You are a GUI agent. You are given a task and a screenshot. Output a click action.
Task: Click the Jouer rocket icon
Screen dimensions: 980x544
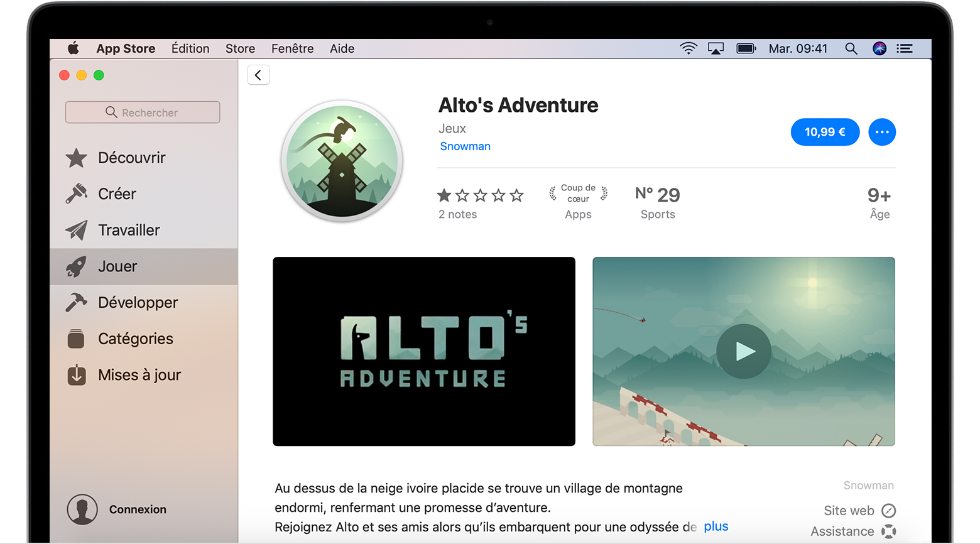77,267
